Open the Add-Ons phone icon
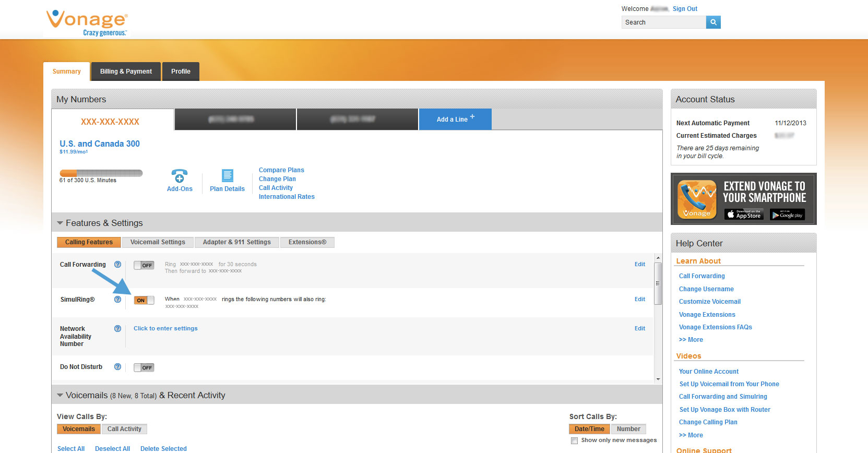Screen dimensions: 868x453 click(179, 175)
